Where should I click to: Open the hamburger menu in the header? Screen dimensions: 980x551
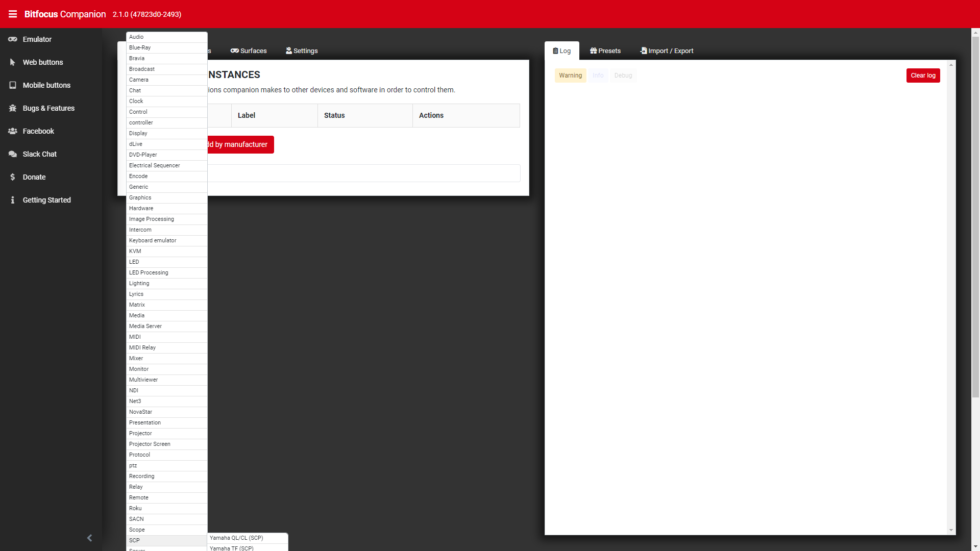(x=13, y=14)
